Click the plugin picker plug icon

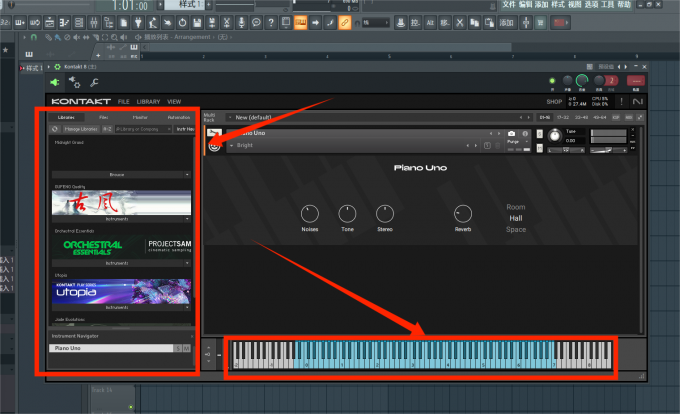[138, 23]
